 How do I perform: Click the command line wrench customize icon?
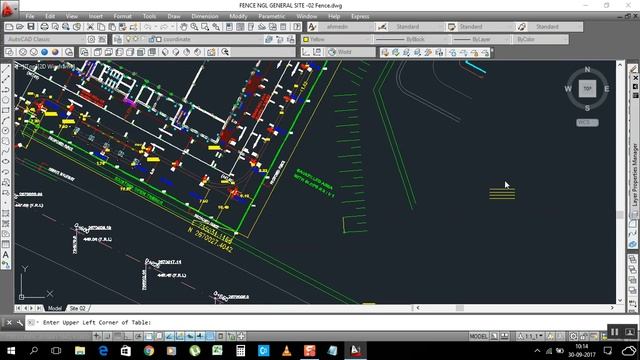(20, 322)
